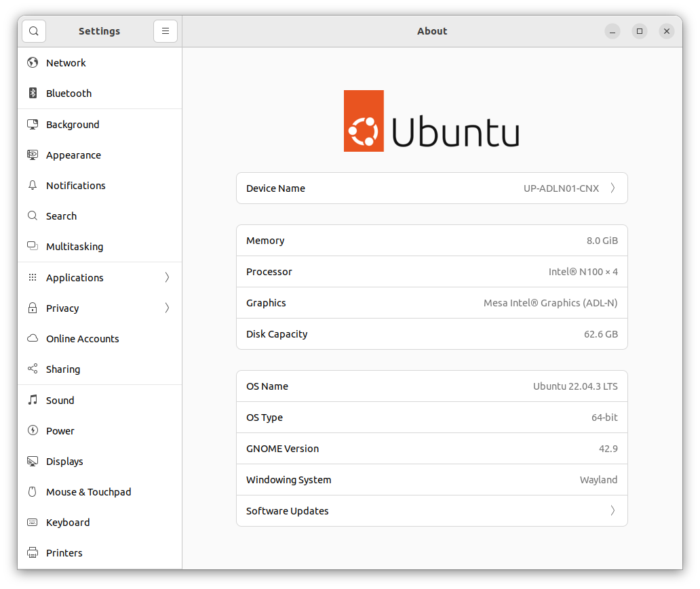The height and width of the screenshot is (589, 700).
Task: Select the Online Accounts cloud icon
Action: [x=33, y=338]
